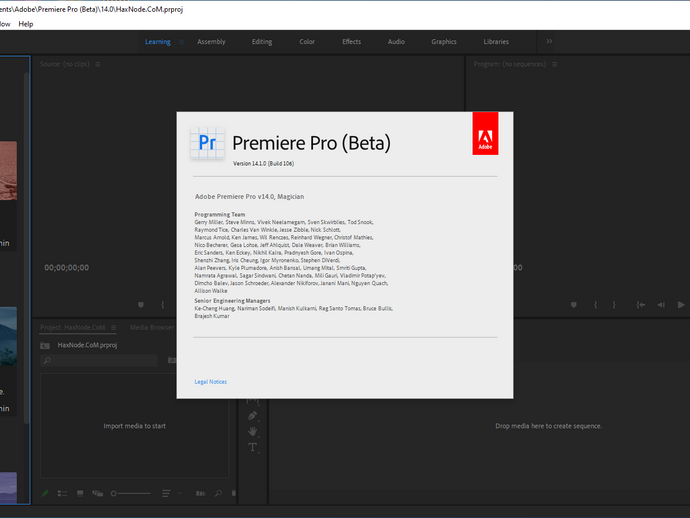
Task: Select the Pen tool
Action: (252, 415)
